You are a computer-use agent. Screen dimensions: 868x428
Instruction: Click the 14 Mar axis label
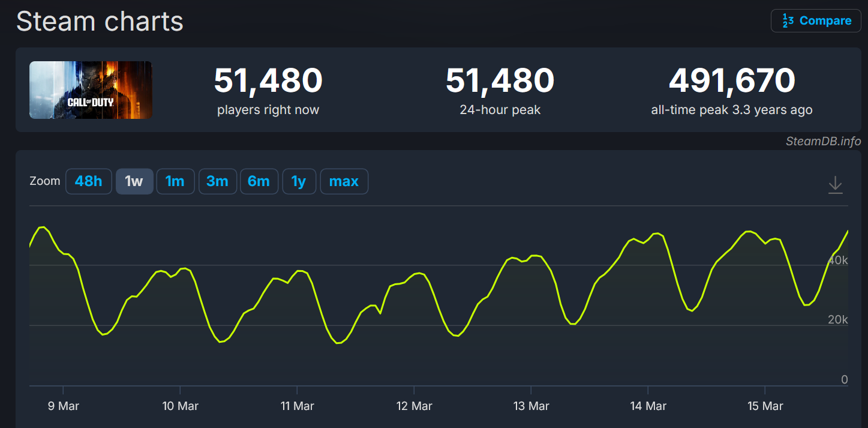click(x=648, y=406)
